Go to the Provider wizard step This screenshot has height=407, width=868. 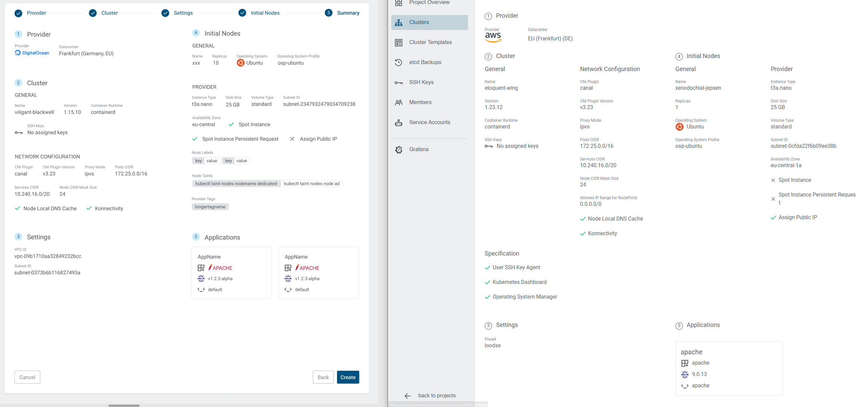pos(30,13)
